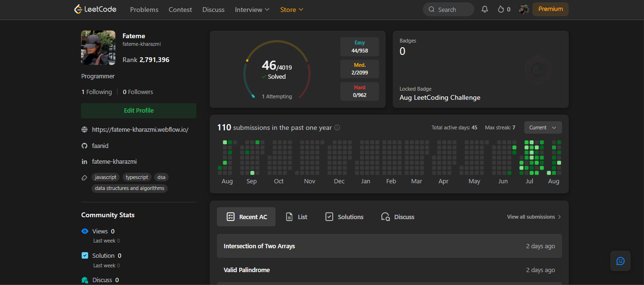644x285 pixels.
Task: Switch to the List tab
Action: 296,217
